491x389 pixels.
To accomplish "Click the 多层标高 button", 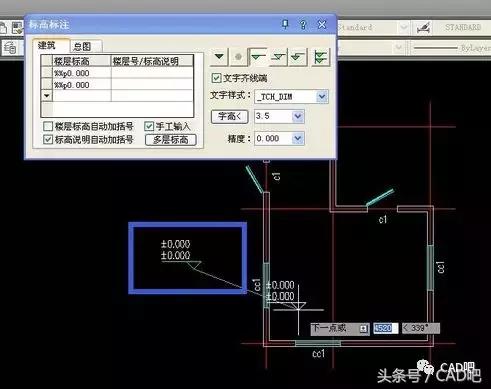I will [171, 140].
